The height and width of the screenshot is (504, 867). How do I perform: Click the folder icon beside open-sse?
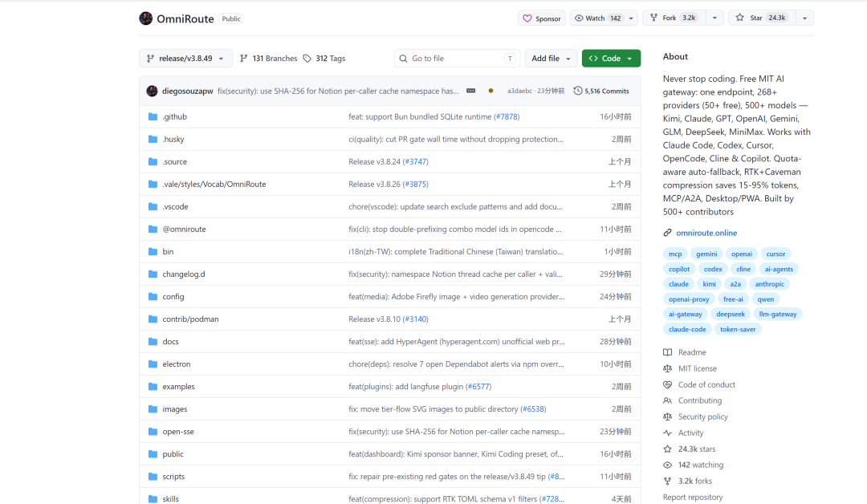[153, 432]
